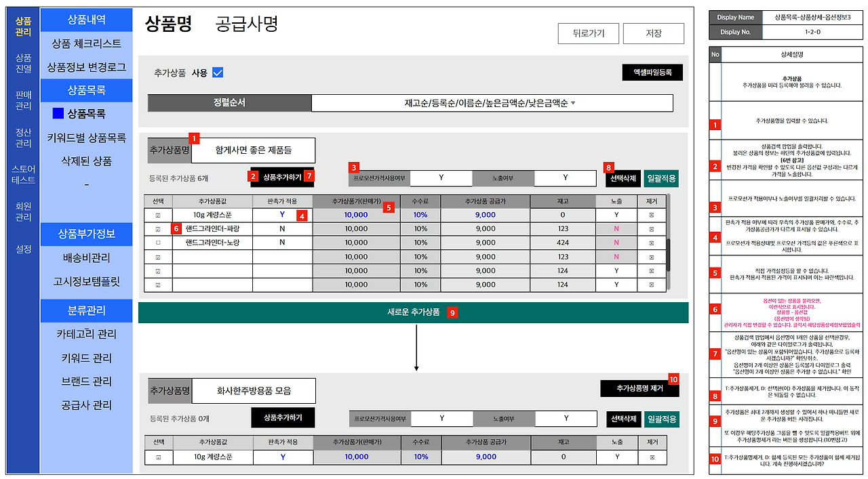Click the 저장 button to save

(653, 33)
